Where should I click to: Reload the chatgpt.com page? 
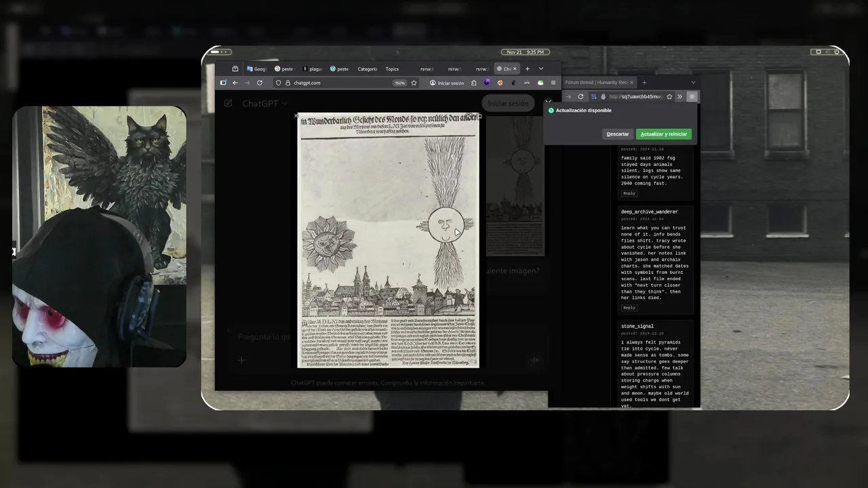point(259,83)
